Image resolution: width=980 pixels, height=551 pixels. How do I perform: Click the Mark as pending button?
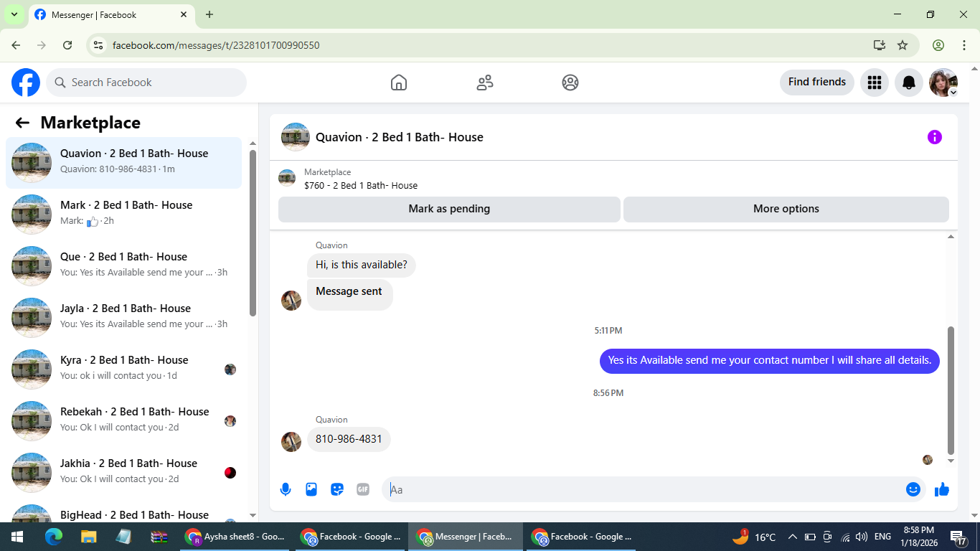click(449, 209)
